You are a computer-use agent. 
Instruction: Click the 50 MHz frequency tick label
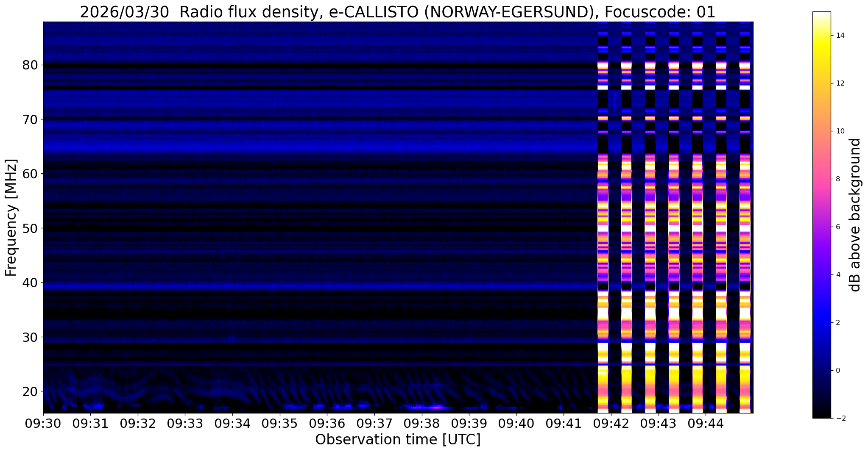31,228
